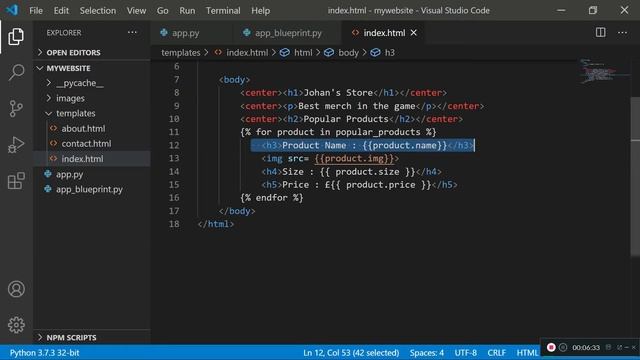Open Explorer more actions ellipsis
Screen dimensions: 640x360
pyautogui.click(x=132, y=33)
